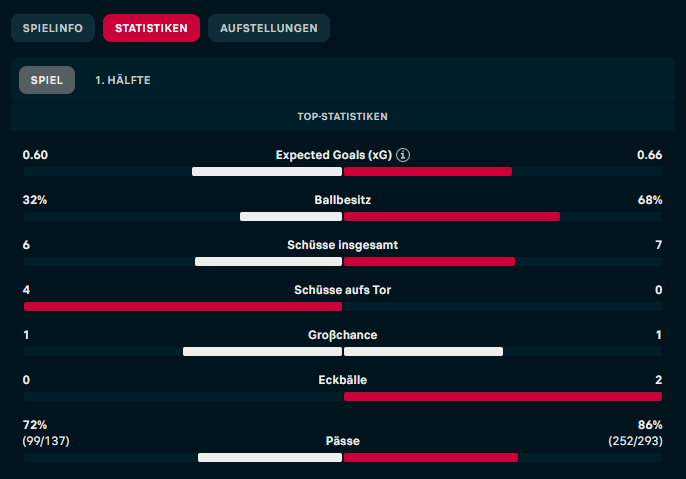Switch to the Aufstellungen tab
The height and width of the screenshot is (479, 686).
point(269,28)
